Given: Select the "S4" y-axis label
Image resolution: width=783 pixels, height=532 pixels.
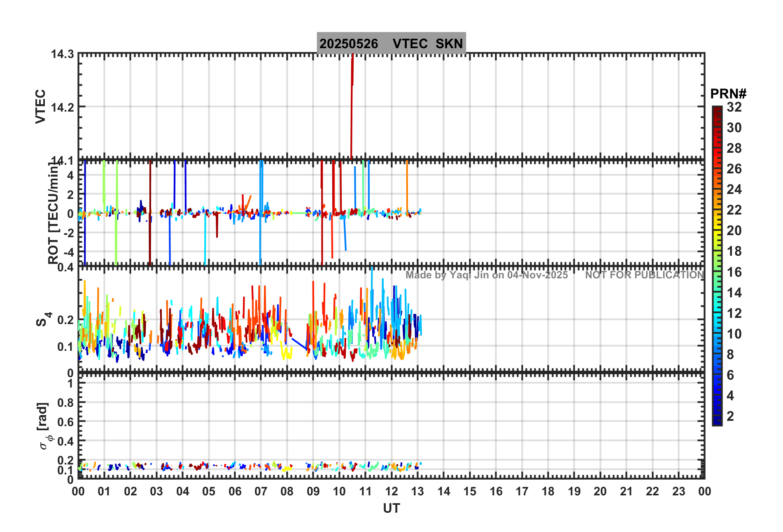Looking at the screenshot, I should tap(44, 319).
